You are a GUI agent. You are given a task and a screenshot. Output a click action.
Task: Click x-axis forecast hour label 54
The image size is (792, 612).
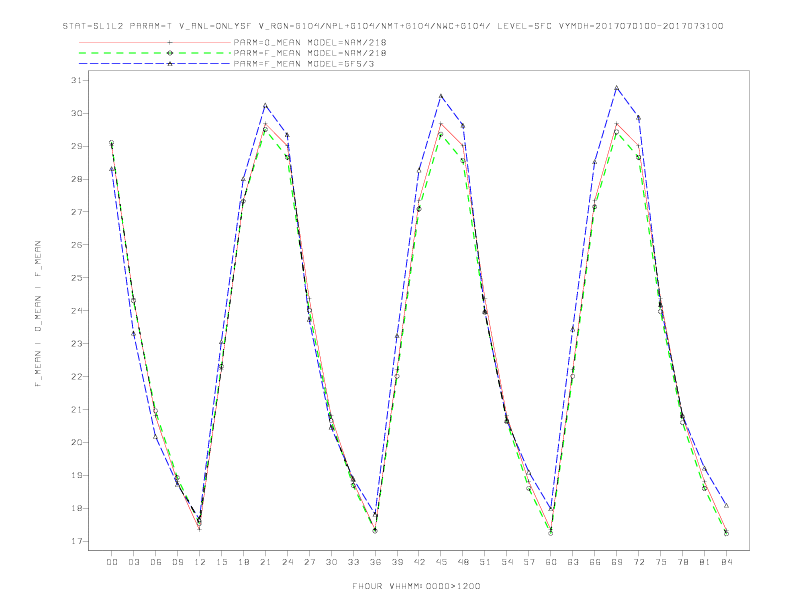click(507, 562)
